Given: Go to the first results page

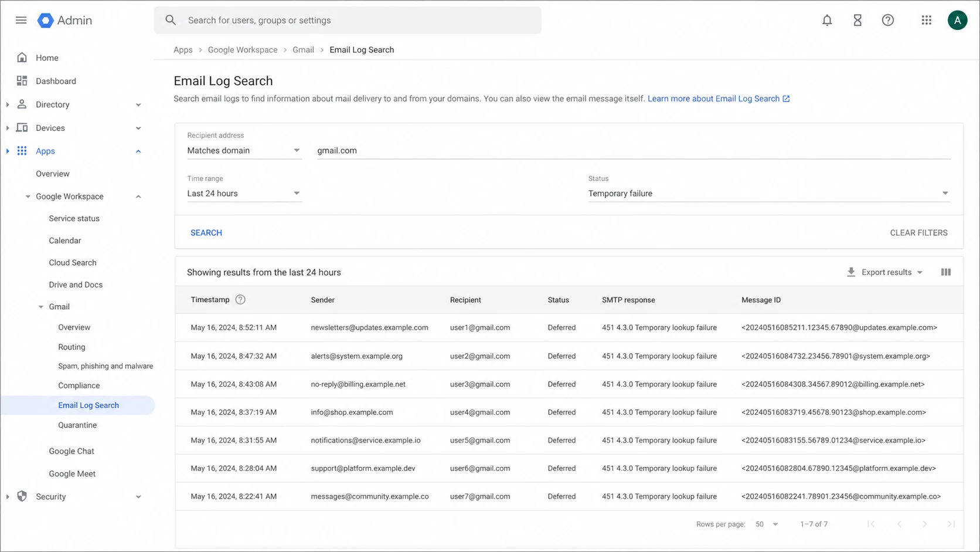Looking at the screenshot, I should 871,524.
